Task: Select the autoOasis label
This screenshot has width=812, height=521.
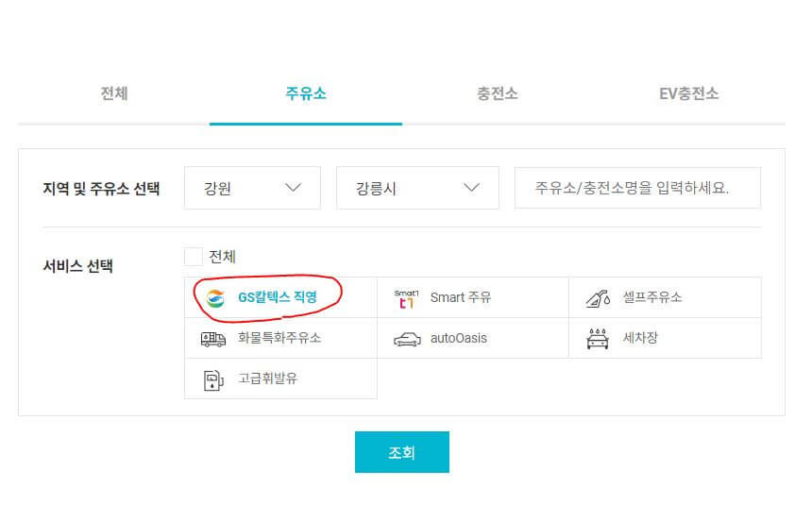Action: (x=458, y=338)
